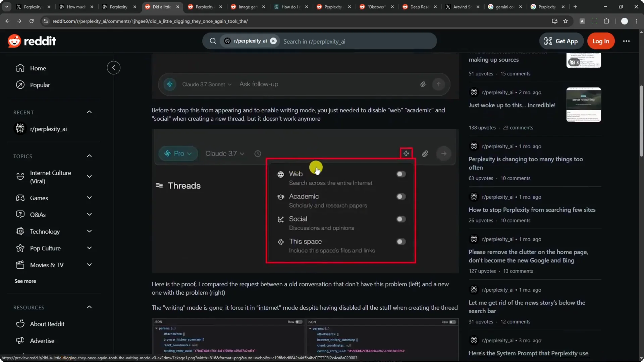Turn off the Social discussions toggle
This screenshot has height=362, width=644.
point(401,219)
